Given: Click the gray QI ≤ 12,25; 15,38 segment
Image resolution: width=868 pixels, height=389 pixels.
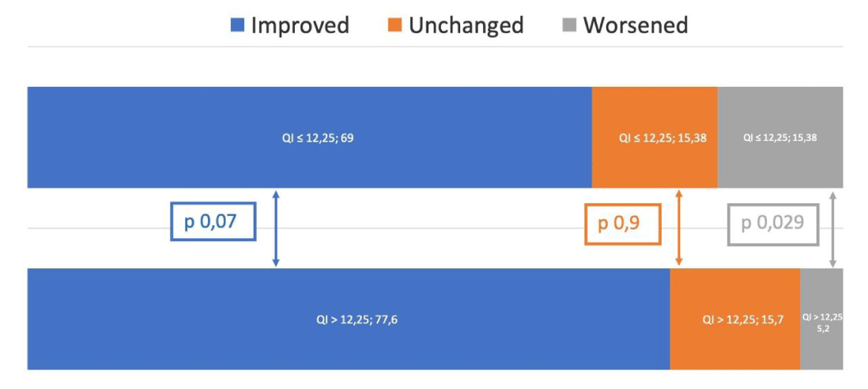Looking at the screenshot, I should (x=780, y=138).
